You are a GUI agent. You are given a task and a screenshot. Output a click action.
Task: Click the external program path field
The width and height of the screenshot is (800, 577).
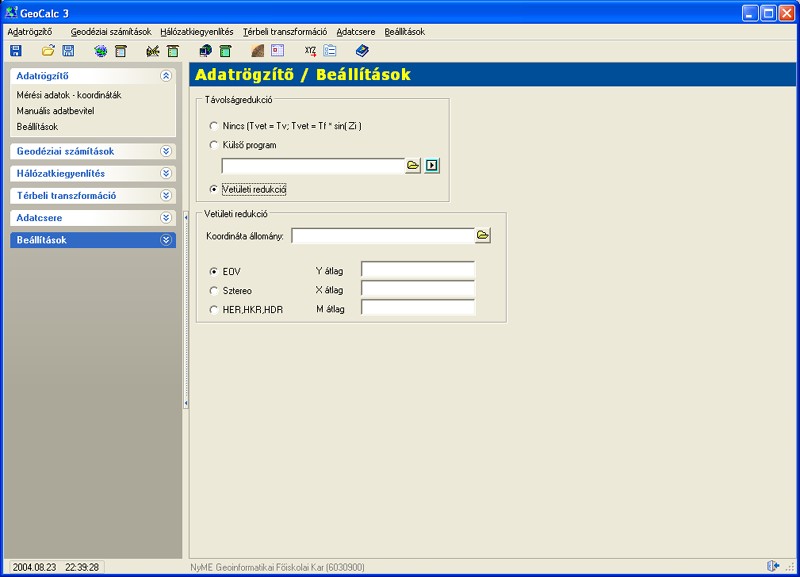pos(313,166)
